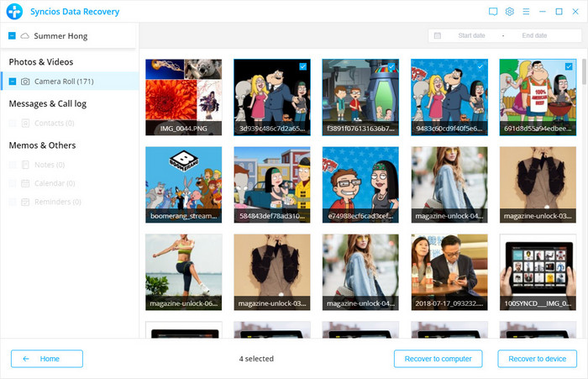The height and width of the screenshot is (379, 588).
Task: Select Notes (0) in sidebar
Action: click(x=50, y=165)
